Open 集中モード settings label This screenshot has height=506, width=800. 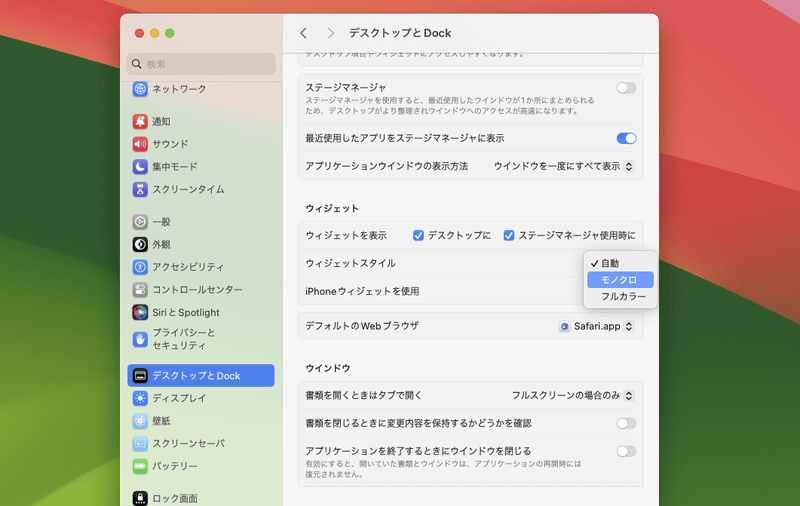[x=174, y=166]
